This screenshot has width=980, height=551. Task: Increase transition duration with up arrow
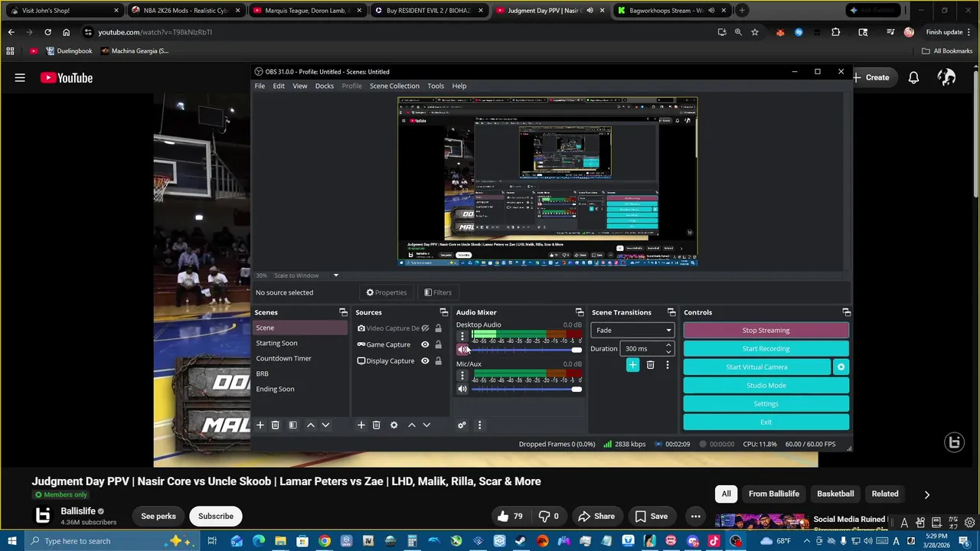668,345
